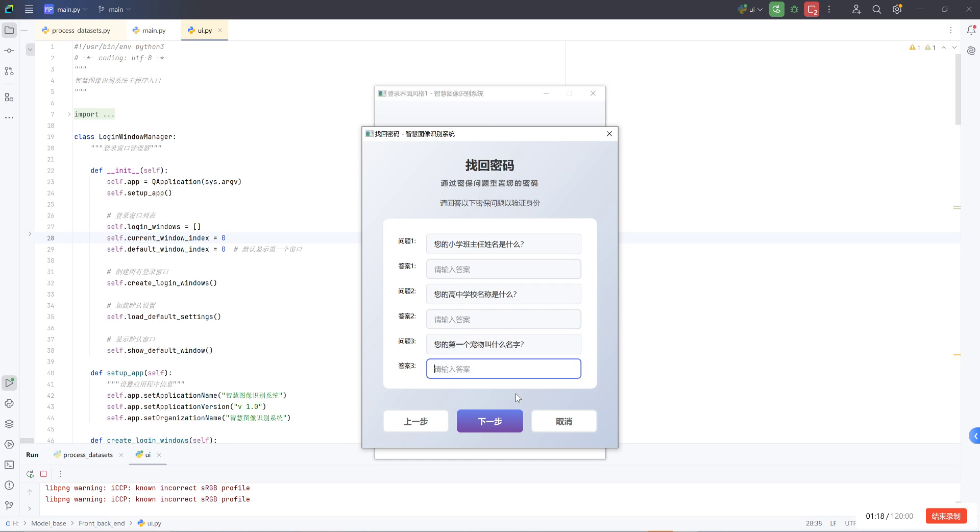Click the 答案1 input field
The height and width of the screenshot is (532, 980).
point(504,269)
